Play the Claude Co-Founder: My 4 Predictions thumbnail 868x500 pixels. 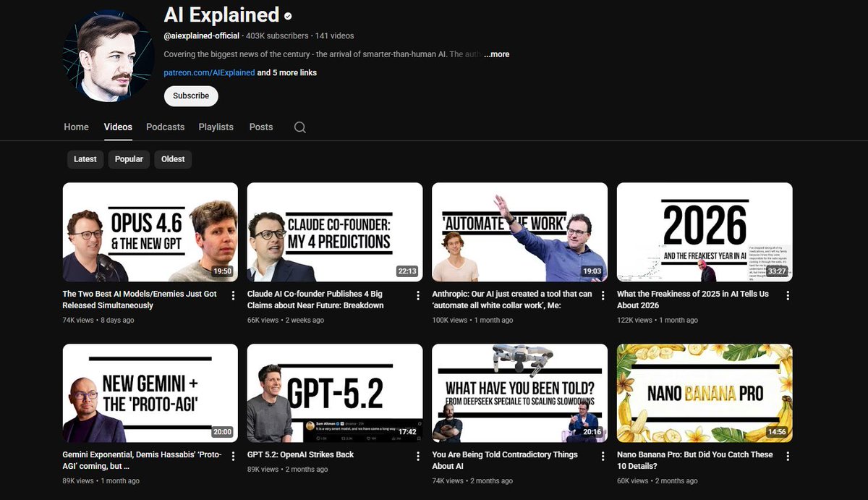335,232
